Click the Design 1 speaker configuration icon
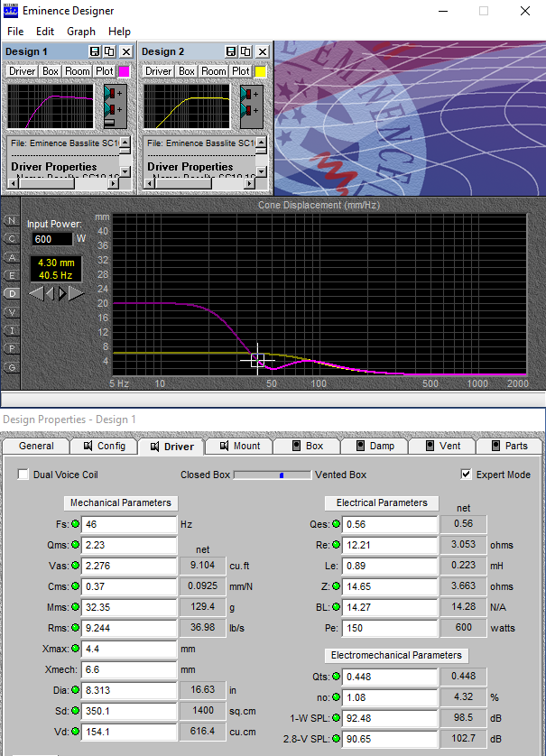The image size is (546, 756). point(115,106)
